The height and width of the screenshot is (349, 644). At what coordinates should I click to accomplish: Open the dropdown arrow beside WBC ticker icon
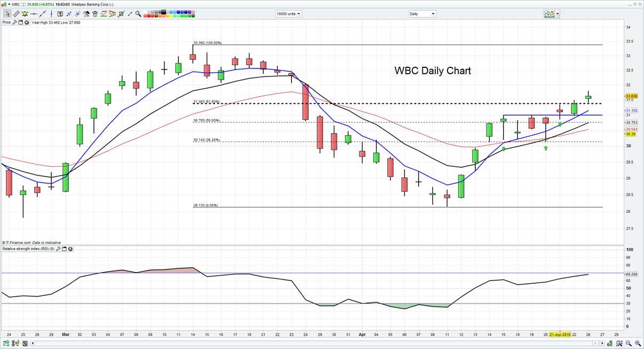[x=9, y=4]
